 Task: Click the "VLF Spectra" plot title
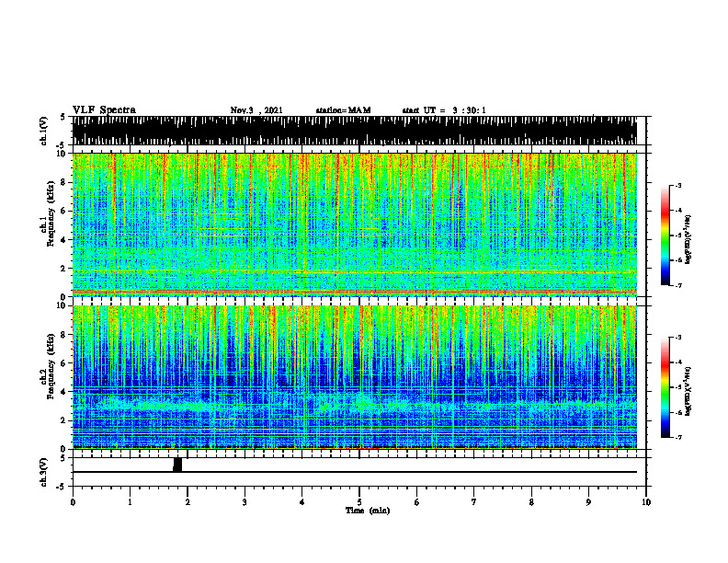[104, 110]
